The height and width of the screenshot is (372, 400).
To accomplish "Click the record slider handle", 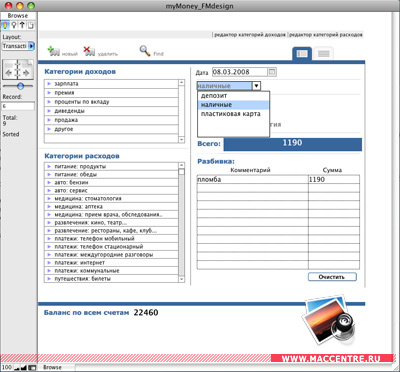I will pyautogui.click(x=20, y=86).
